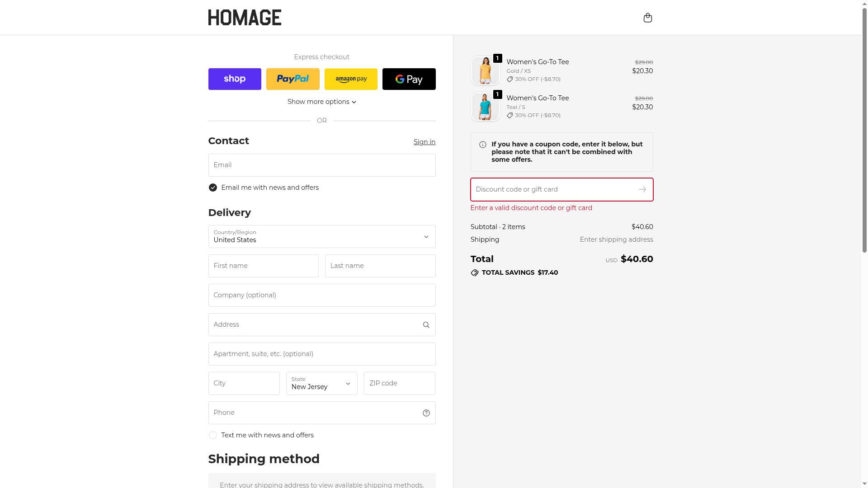868x488 pixels.
Task: Open the Country/Region dropdown
Action: point(321,237)
